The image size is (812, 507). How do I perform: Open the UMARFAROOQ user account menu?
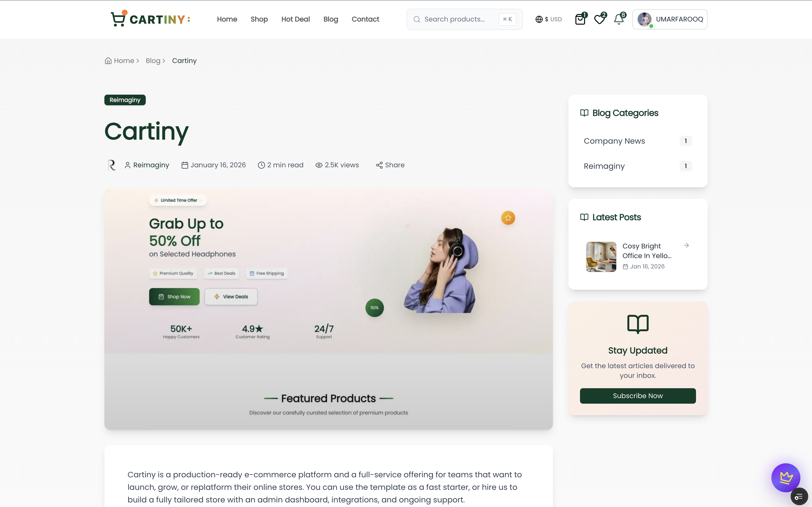point(670,20)
